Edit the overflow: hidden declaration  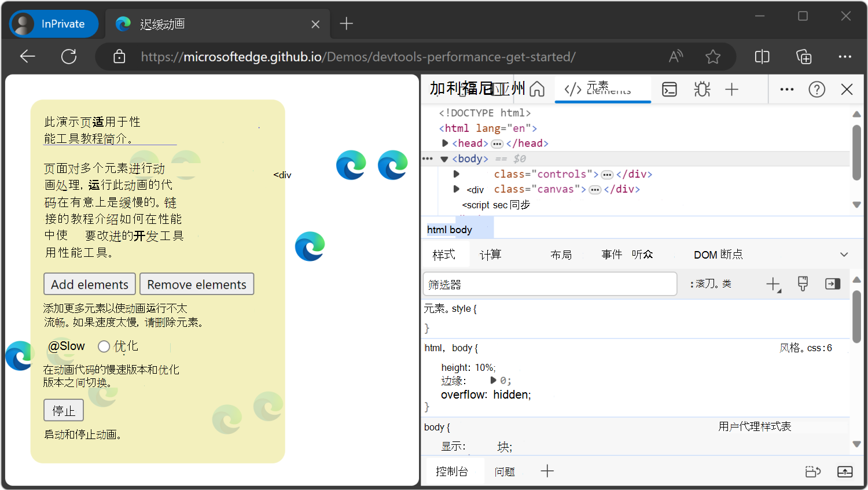pyautogui.click(x=486, y=395)
